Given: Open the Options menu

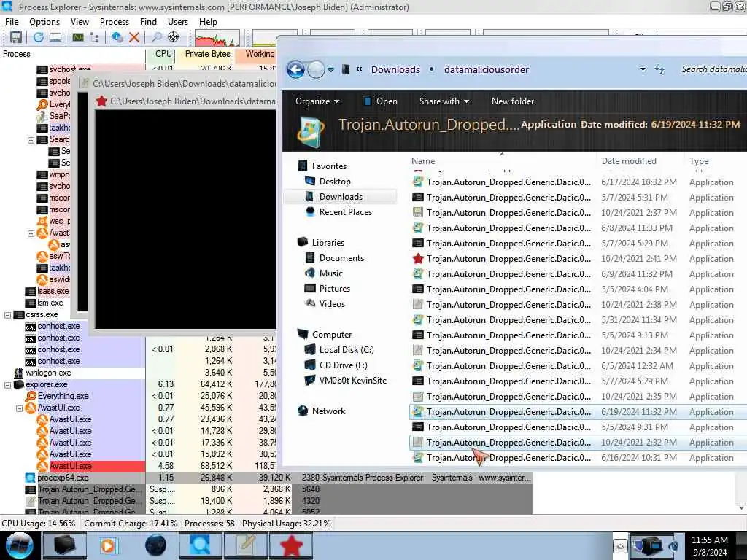Looking at the screenshot, I should [x=44, y=22].
